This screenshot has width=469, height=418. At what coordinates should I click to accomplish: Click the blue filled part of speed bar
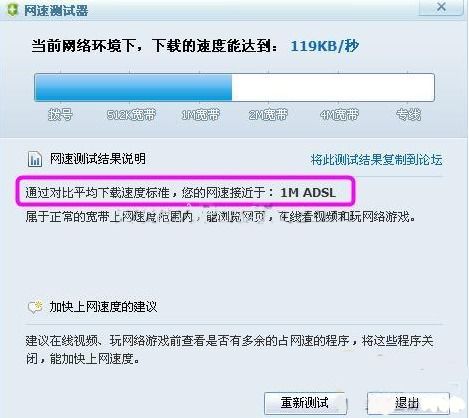click(x=133, y=87)
